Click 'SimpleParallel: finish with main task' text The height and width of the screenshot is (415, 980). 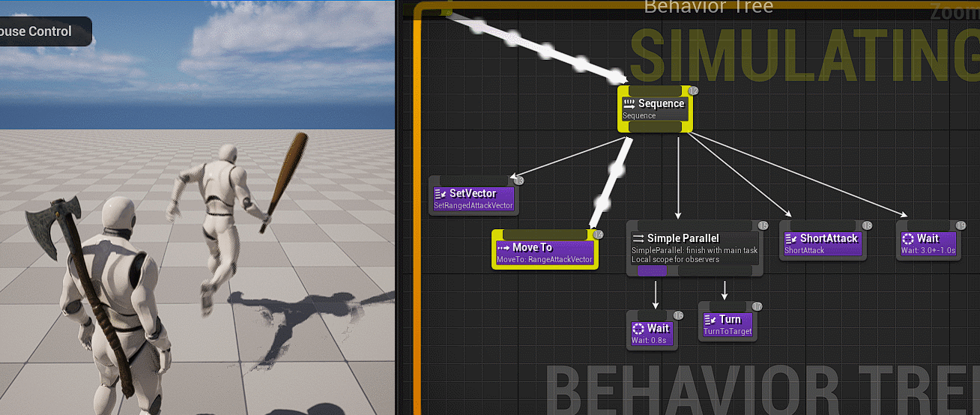[x=695, y=250]
